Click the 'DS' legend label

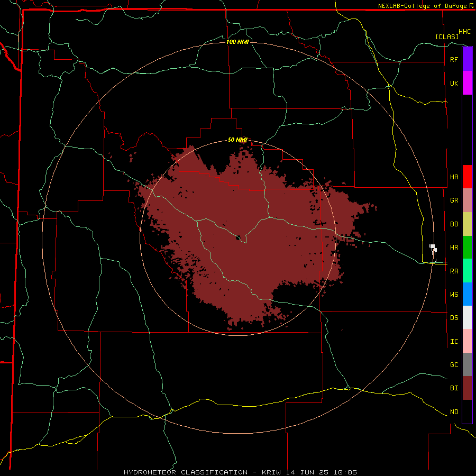454,317
